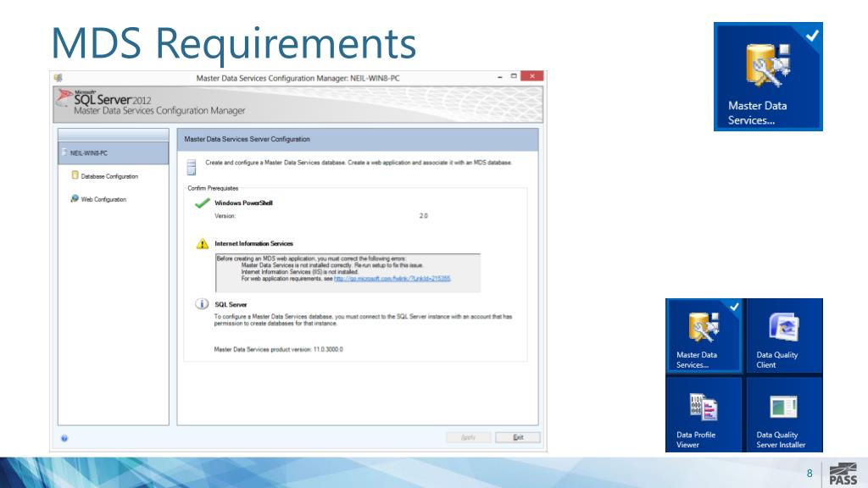Click the 'Internet Information Services' heading text
This screenshot has width=868, height=488.
253,243
